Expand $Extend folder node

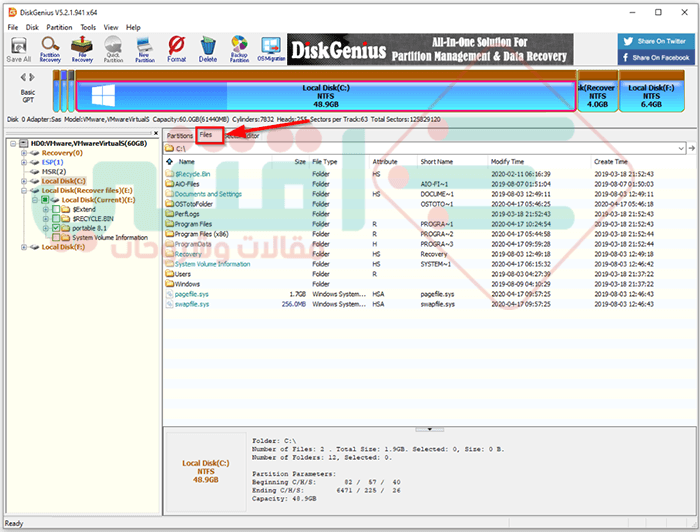click(x=46, y=209)
